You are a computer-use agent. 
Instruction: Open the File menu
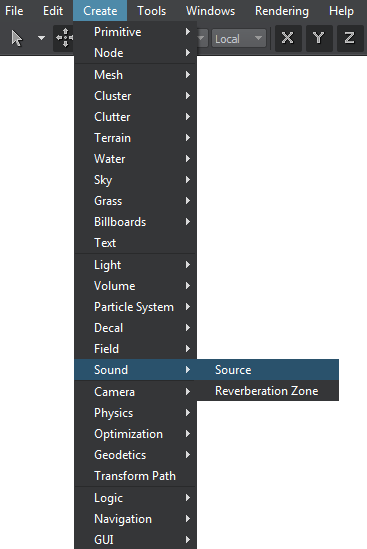coord(14,11)
